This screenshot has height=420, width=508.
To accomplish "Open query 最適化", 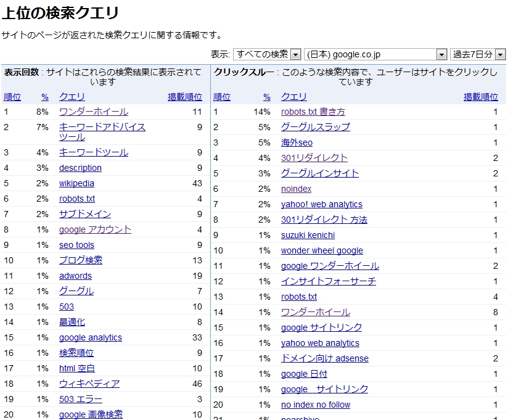I will [x=72, y=322].
